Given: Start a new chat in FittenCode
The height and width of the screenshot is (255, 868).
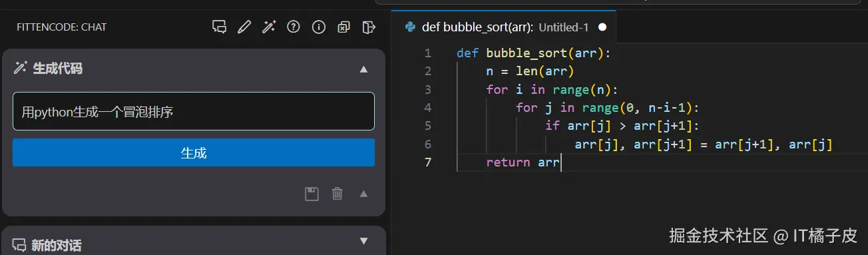Looking at the screenshot, I should pos(219,27).
